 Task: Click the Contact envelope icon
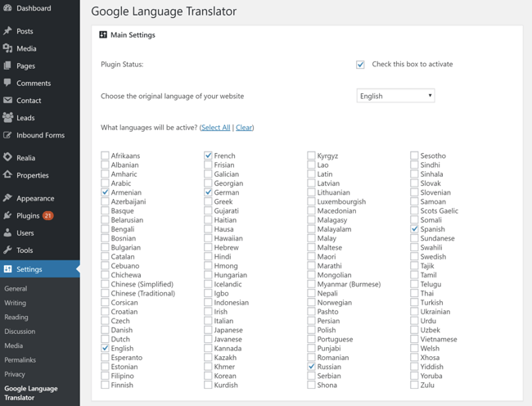pos(7,100)
